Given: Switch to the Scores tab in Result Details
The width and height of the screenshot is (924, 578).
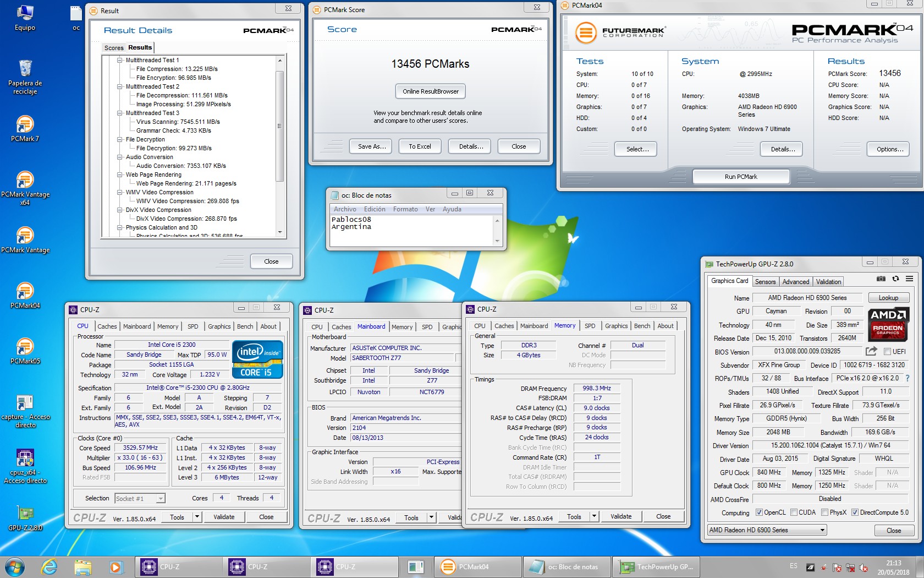Looking at the screenshot, I should tap(114, 48).
